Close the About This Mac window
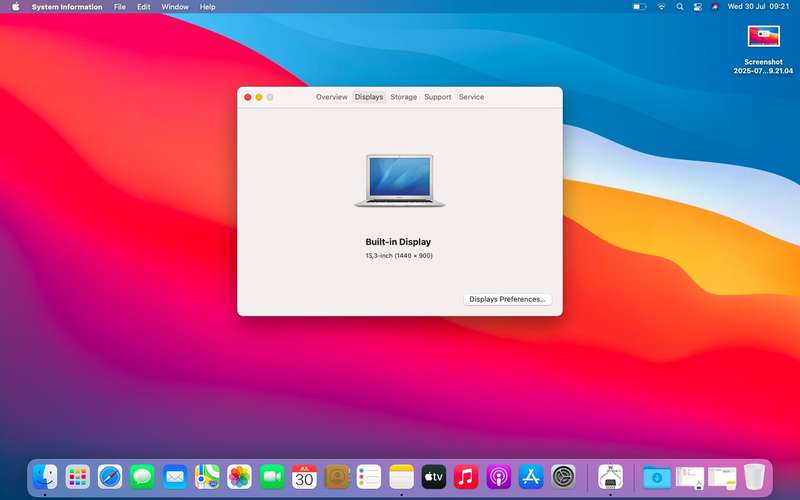Screen dimensions: 800x500 click(248, 97)
